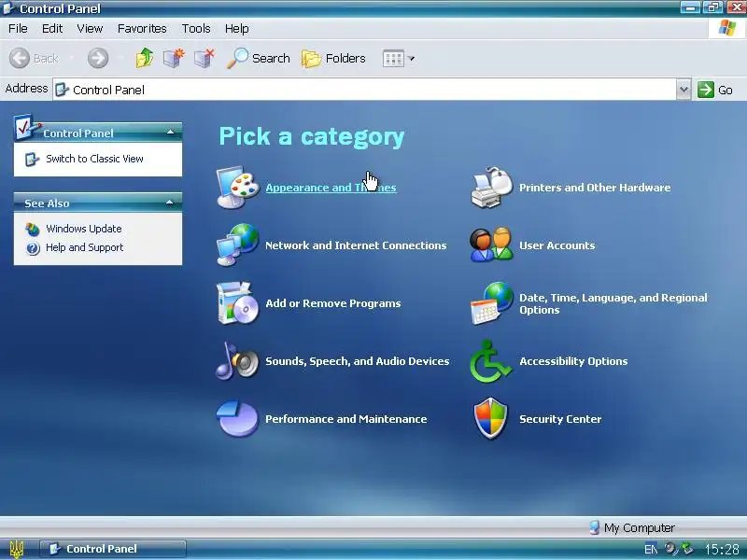
Task: Click the User Accounts people icon
Action: click(x=491, y=245)
